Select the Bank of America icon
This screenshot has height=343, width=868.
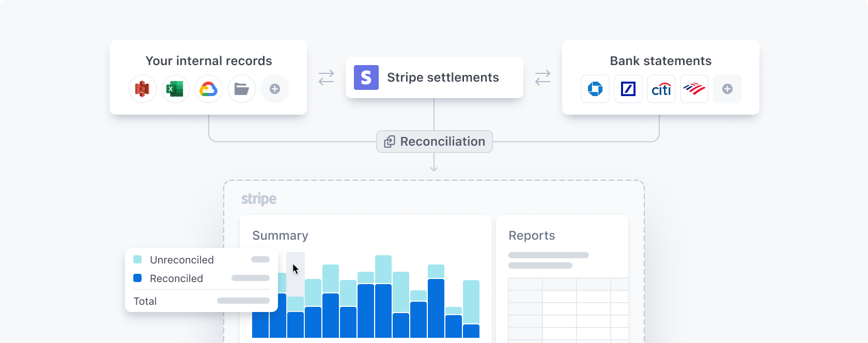coord(694,89)
